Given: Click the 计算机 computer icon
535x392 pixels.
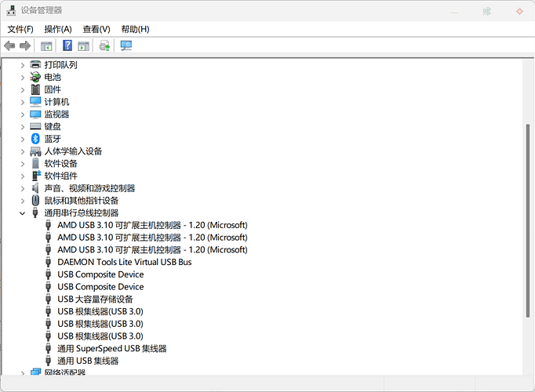Looking at the screenshot, I should [35, 102].
